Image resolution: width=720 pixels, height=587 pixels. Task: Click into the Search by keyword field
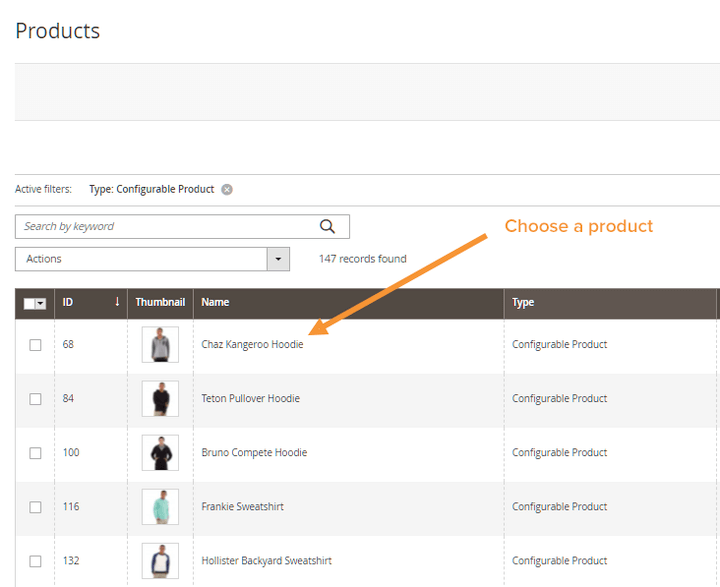[x=165, y=227]
